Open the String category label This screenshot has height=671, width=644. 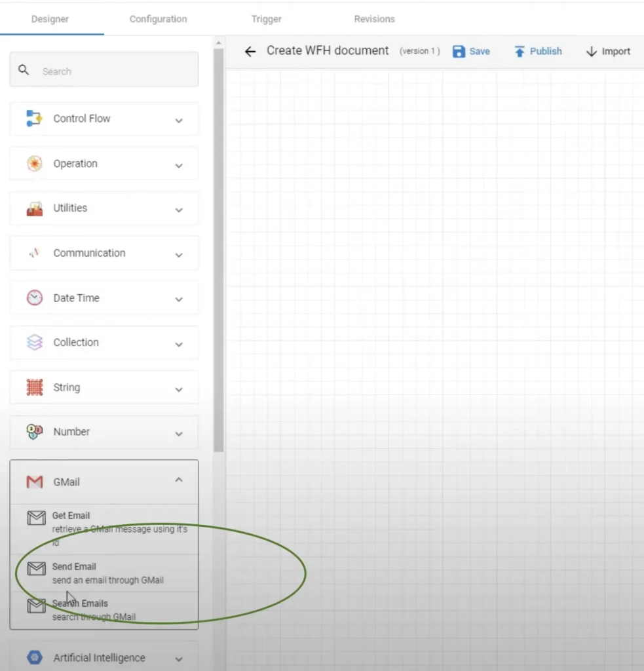tap(66, 387)
